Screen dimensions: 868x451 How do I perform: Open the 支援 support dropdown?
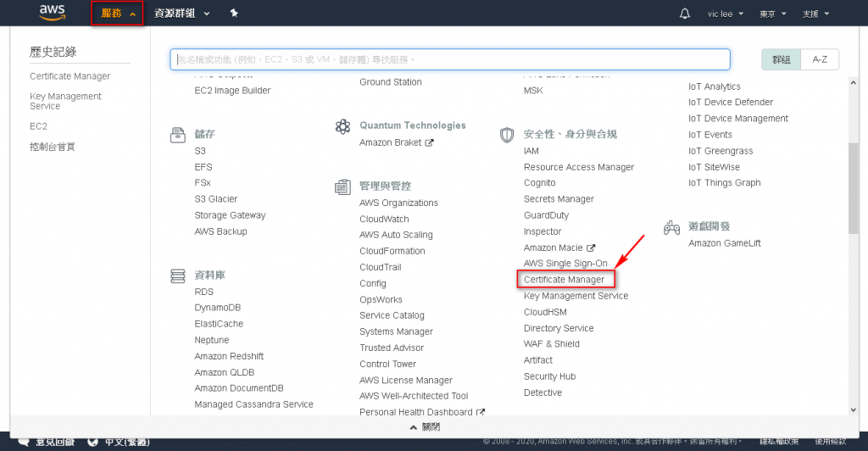point(816,14)
